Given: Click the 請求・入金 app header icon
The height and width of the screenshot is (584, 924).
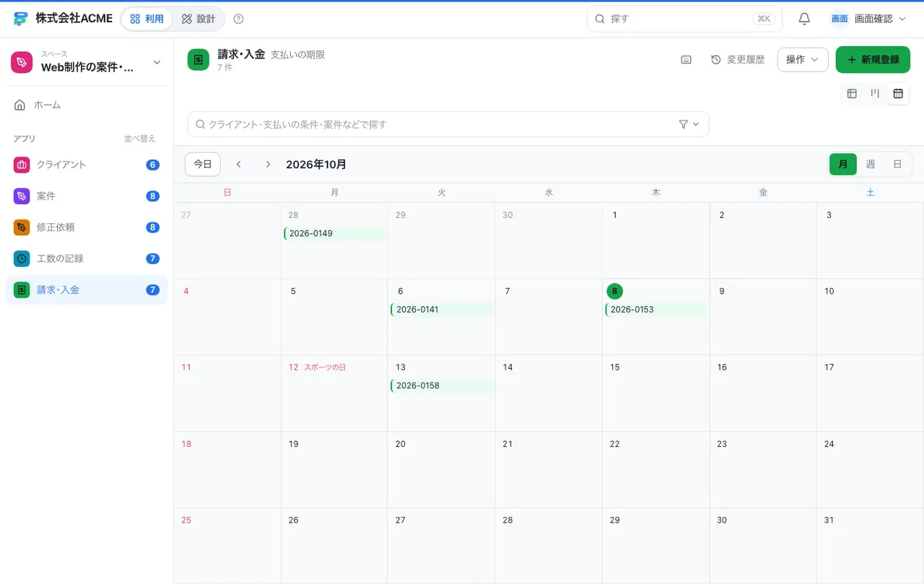Looking at the screenshot, I should [x=199, y=59].
